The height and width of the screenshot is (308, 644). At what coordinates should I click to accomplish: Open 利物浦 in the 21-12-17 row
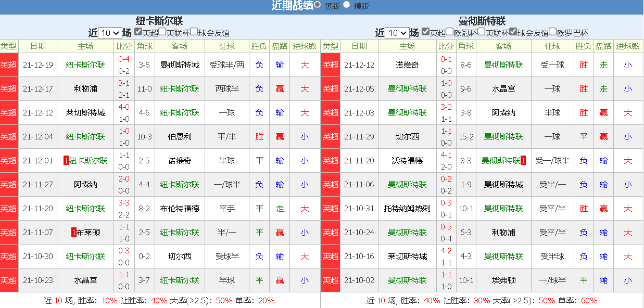[85, 89]
